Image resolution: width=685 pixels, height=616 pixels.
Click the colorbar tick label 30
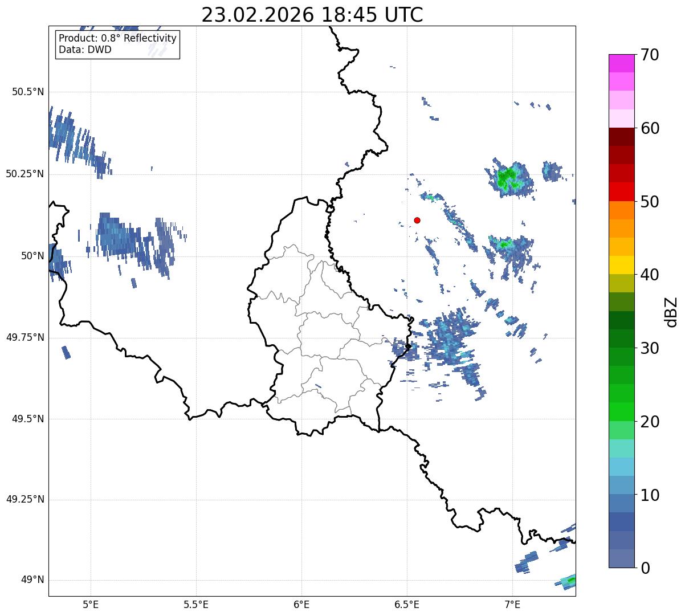pos(650,348)
